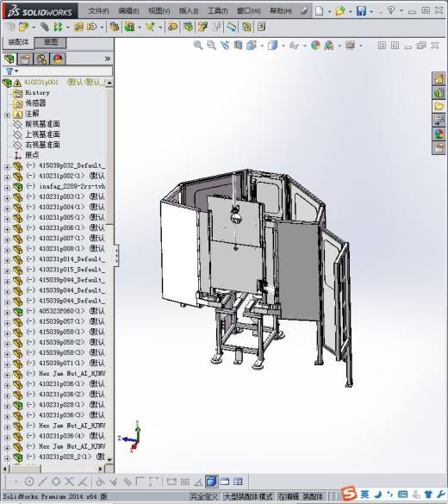Select the ConfigurationManager tab icon
Image resolution: width=448 pixels, height=504 pixels.
[41, 59]
